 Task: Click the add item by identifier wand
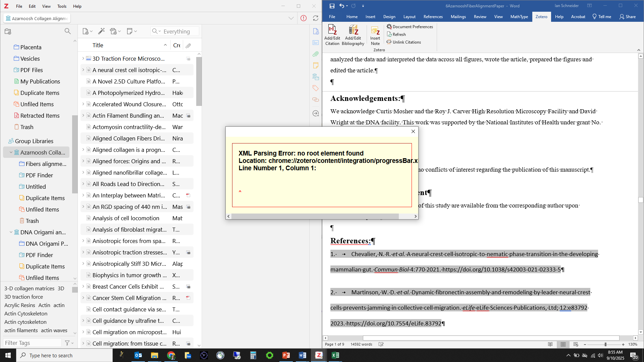click(101, 31)
